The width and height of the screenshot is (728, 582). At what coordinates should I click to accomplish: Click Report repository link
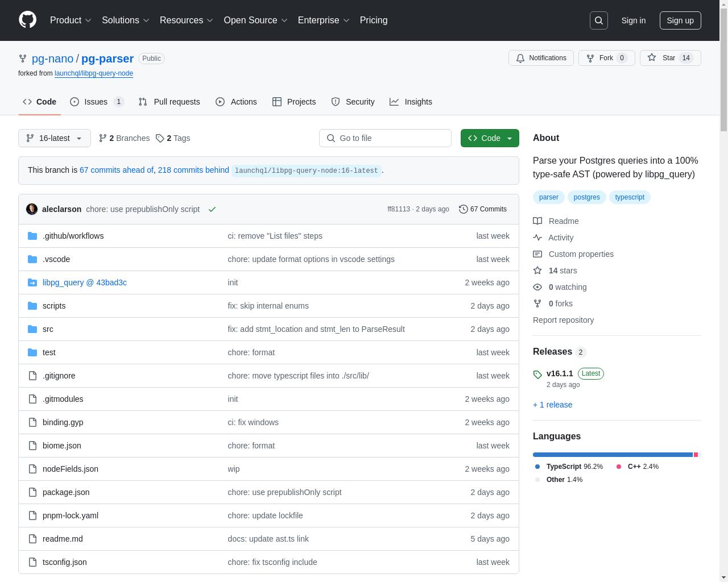coord(563,320)
